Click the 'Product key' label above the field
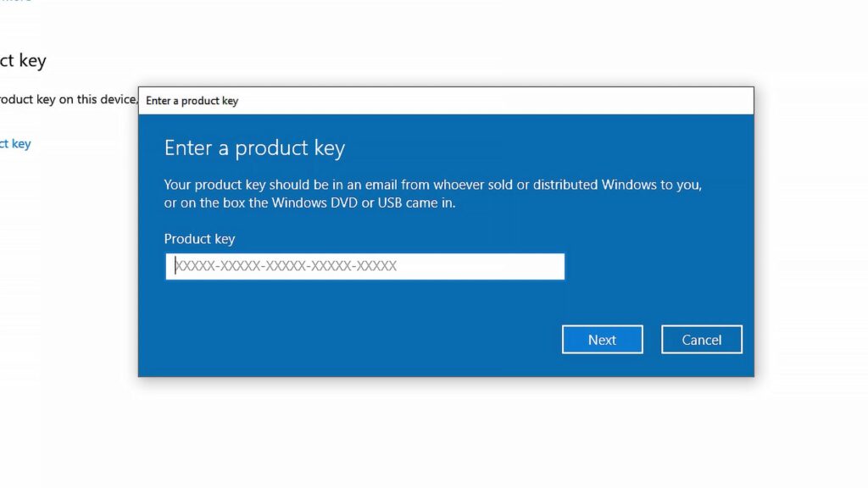 click(x=200, y=239)
